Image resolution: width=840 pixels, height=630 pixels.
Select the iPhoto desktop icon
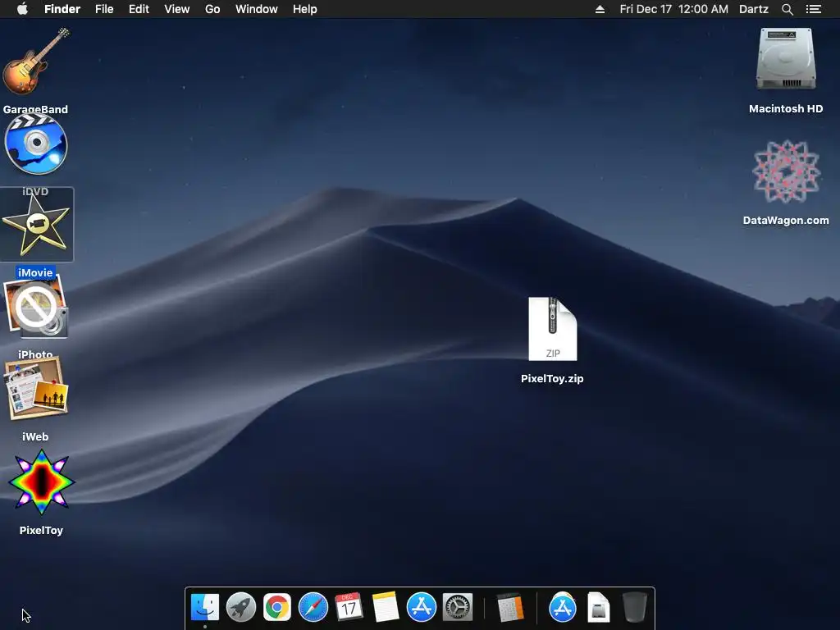point(36,308)
